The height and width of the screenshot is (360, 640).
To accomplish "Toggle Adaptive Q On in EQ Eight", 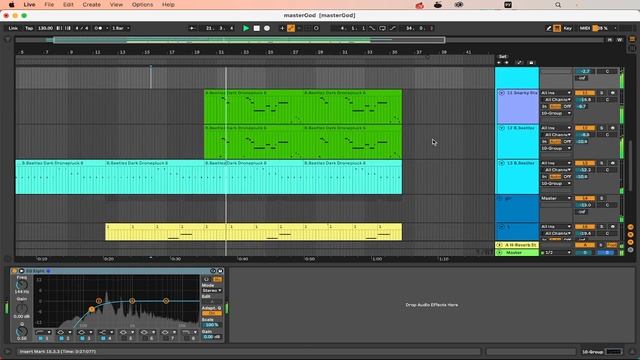I will (212, 313).
